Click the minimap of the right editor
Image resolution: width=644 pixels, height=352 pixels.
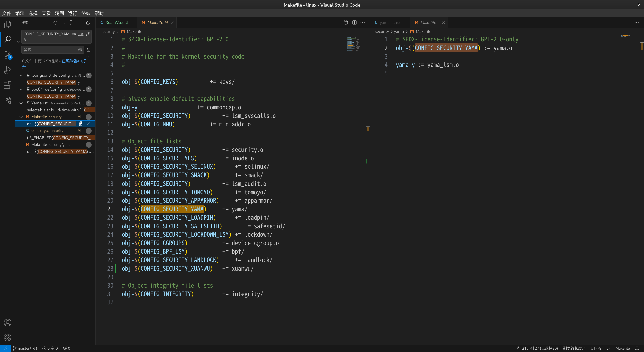click(626, 36)
